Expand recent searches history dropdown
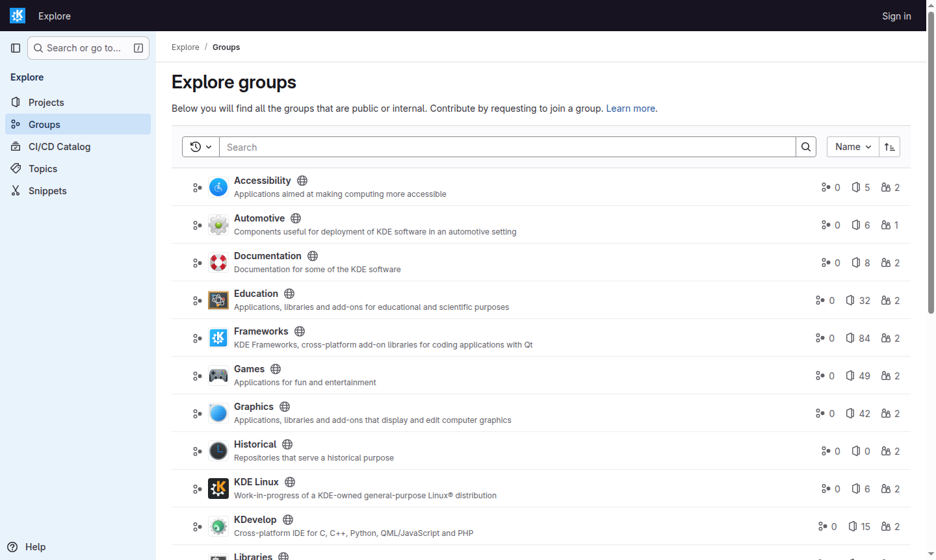Viewport: 936px width, 560px height. click(201, 147)
